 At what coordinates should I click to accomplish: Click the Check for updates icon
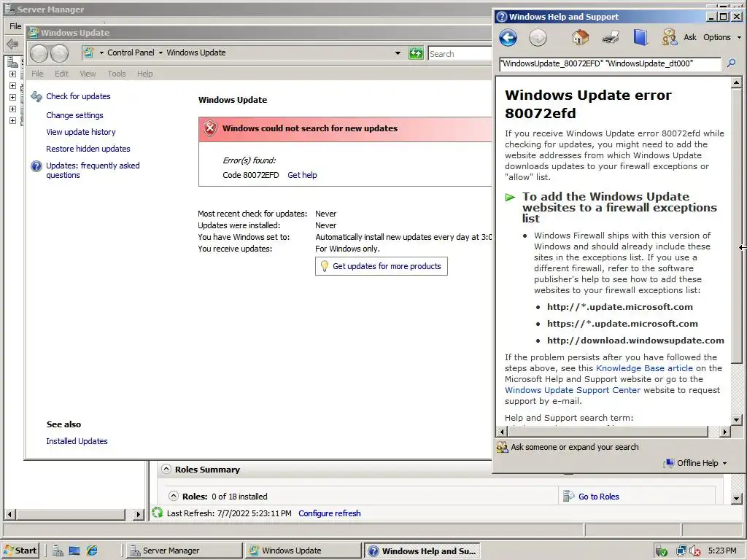click(x=36, y=97)
